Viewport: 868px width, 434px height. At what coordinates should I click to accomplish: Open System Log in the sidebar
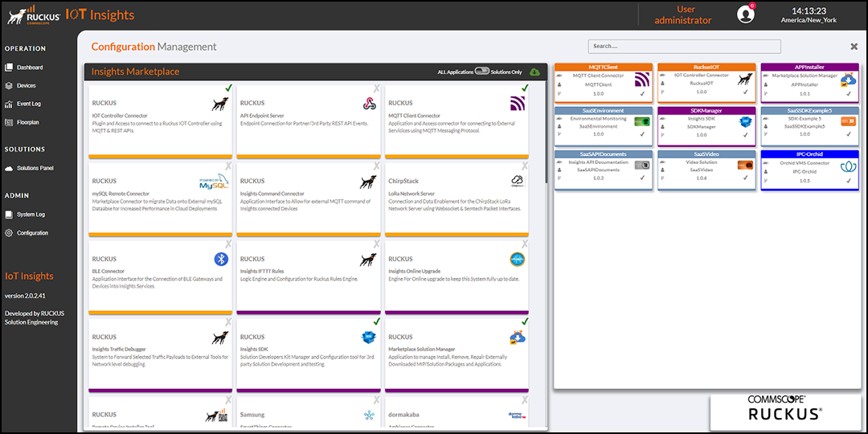(25, 215)
